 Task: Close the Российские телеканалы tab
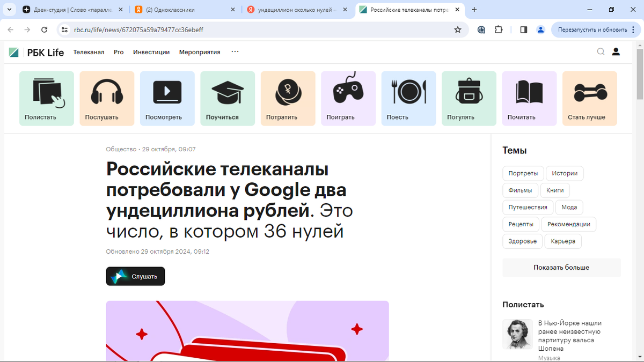tap(457, 10)
